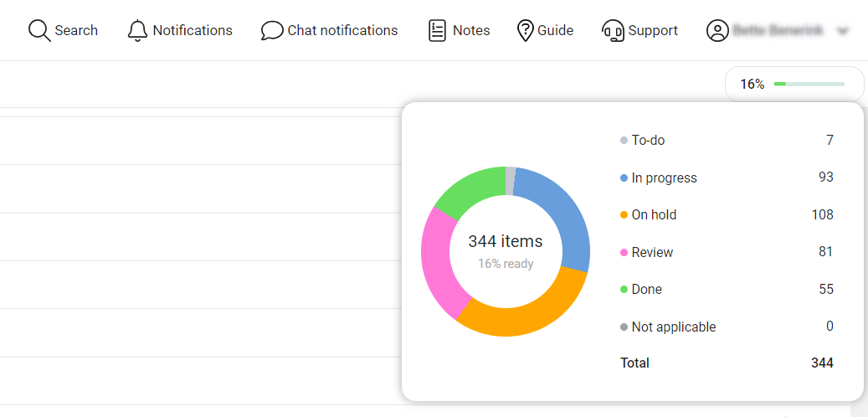Image resolution: width=868 pixels, height=417 pixels.
Task: Expand the user account dropdown arrow
Action: click(843, 32)
